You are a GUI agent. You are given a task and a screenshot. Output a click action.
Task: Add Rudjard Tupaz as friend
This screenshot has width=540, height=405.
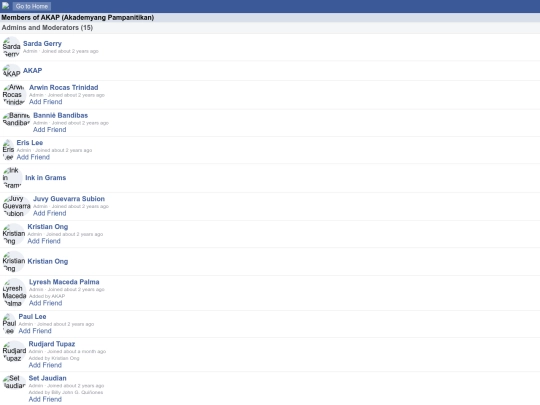45,365
